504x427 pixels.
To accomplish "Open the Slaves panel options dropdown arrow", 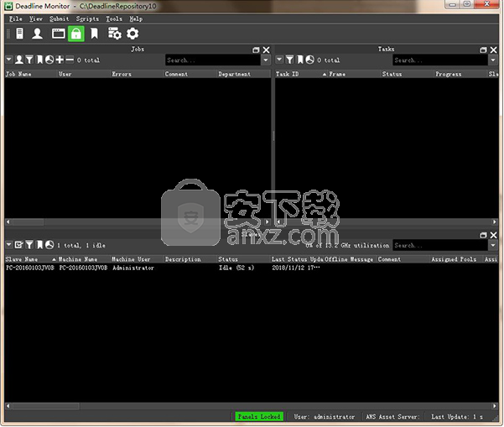I will tap(9, 245).
